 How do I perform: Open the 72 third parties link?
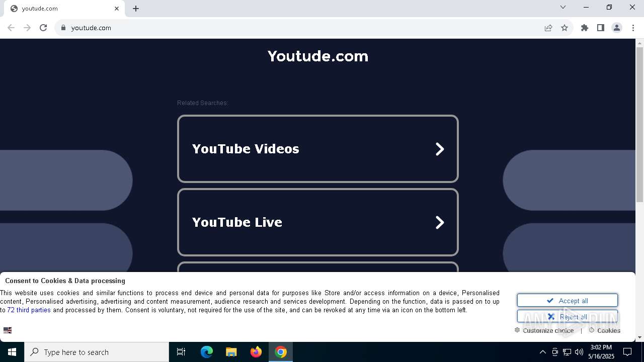29,310
